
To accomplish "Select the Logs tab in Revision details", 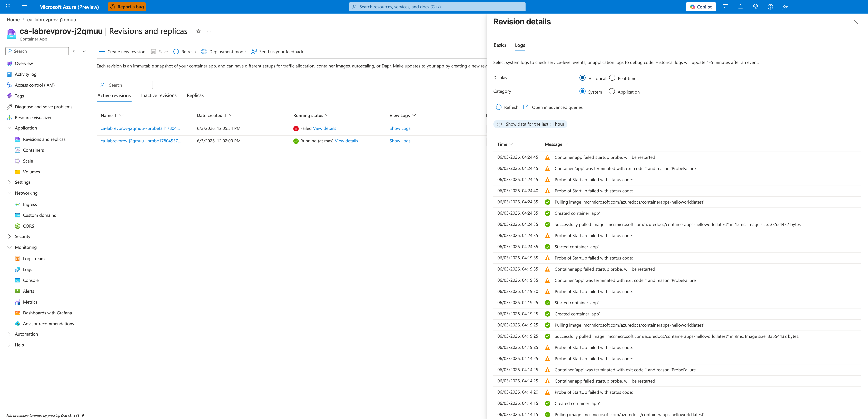I will tap(520, 45).
